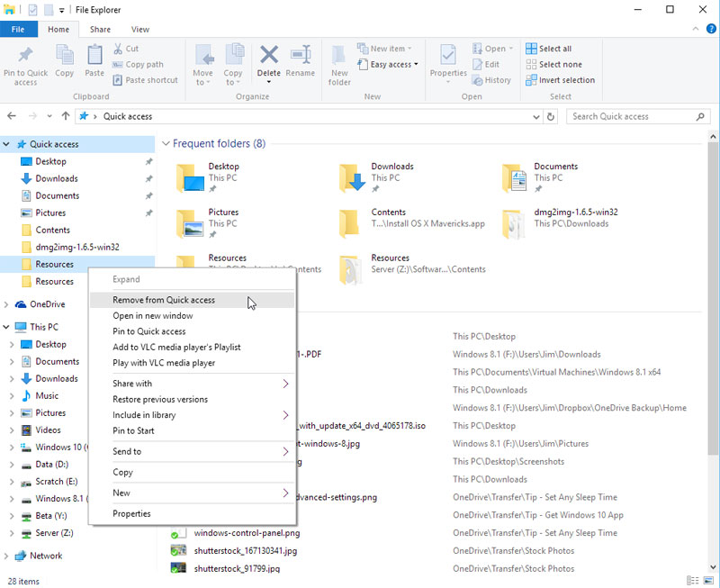Expand the OneDrive tree node

(6, 304)
